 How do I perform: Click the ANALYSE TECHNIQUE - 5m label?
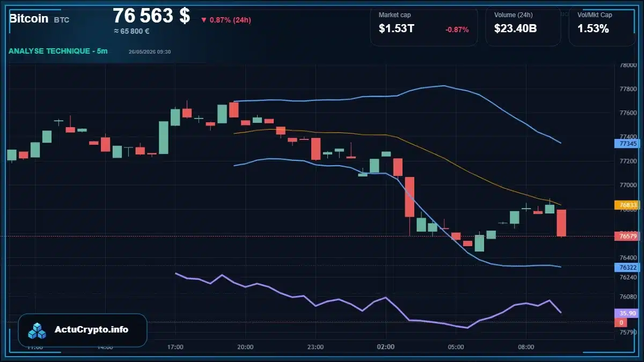[58, 51]
